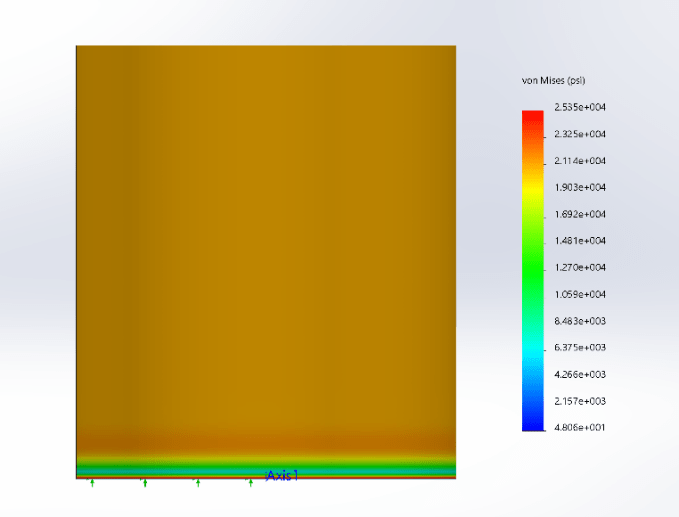679x517 pixels.
Task: Click the third green fixture arrow from left
Action: click(x=198, y=484)
